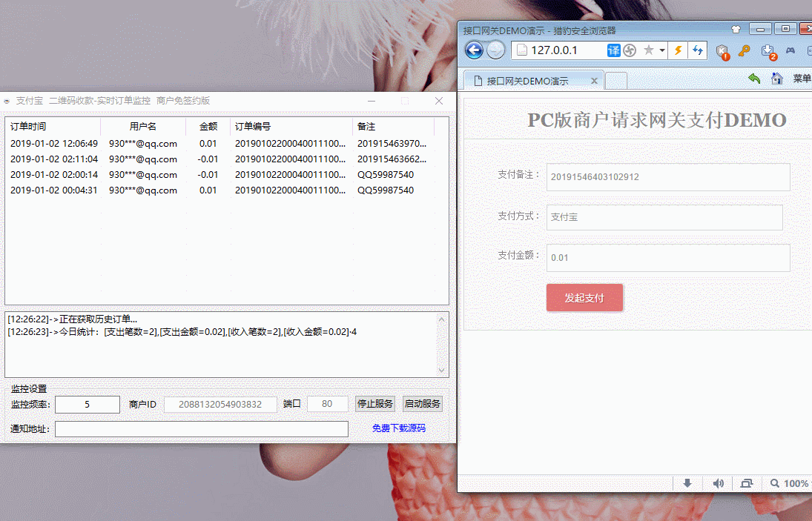Click the remark cell 201915463662...
812x521 pixels.
pyautogui.click(x=392, y=159)
